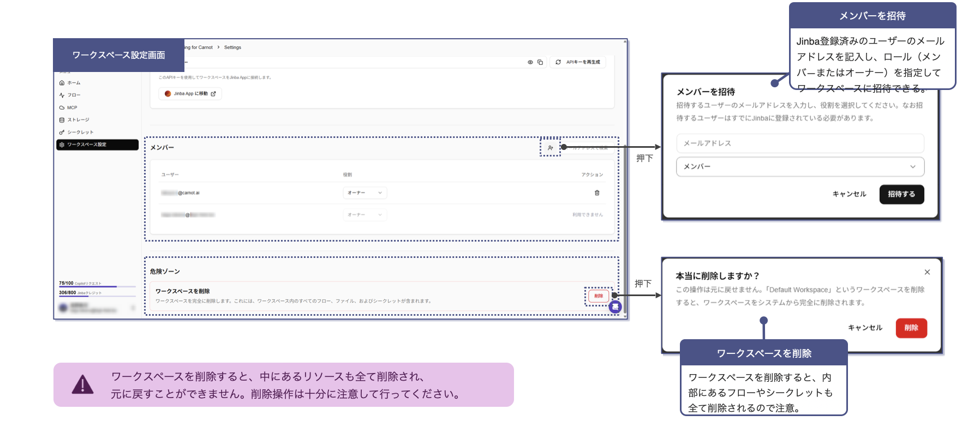Click the Jinba credits 306/800 progress bar
The image size is (980, 421).
tap(97, 296)
